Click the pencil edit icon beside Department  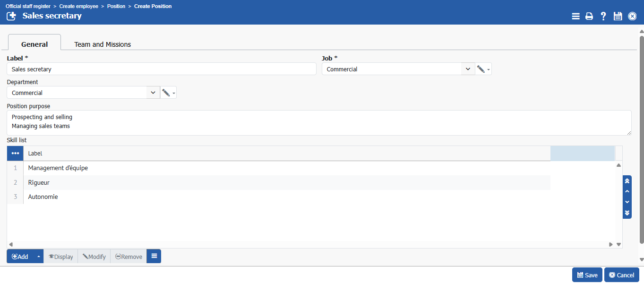[x=166, y=93]
